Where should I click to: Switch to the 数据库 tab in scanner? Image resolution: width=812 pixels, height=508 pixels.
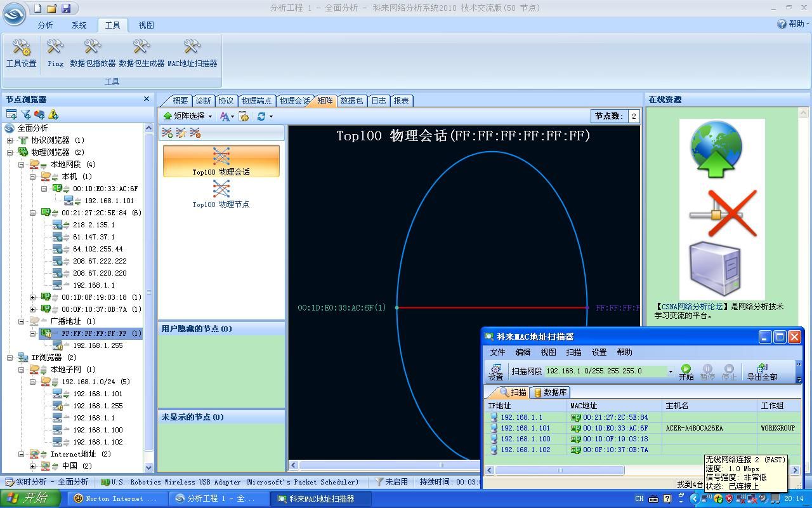pos(551,392)
